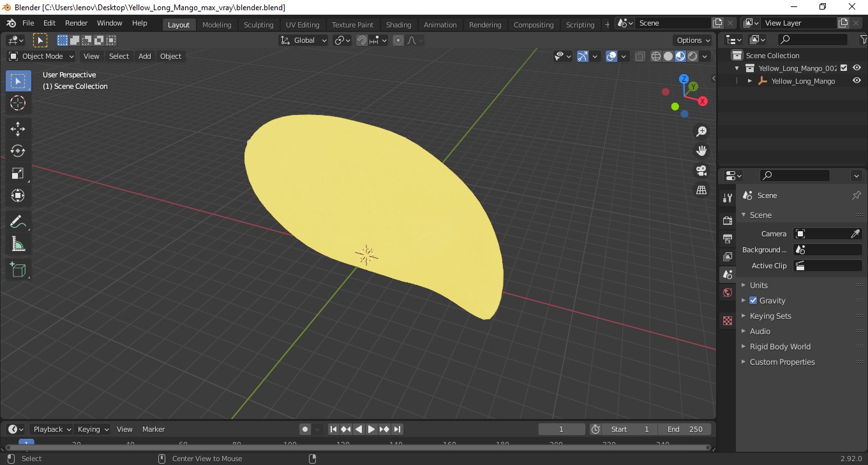Click the red X axis gizmo ball

click(x=703, y=101)
